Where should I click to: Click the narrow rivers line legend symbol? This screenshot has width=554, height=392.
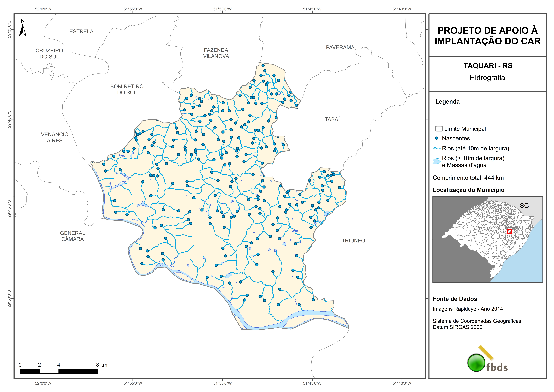coord(437,148)
